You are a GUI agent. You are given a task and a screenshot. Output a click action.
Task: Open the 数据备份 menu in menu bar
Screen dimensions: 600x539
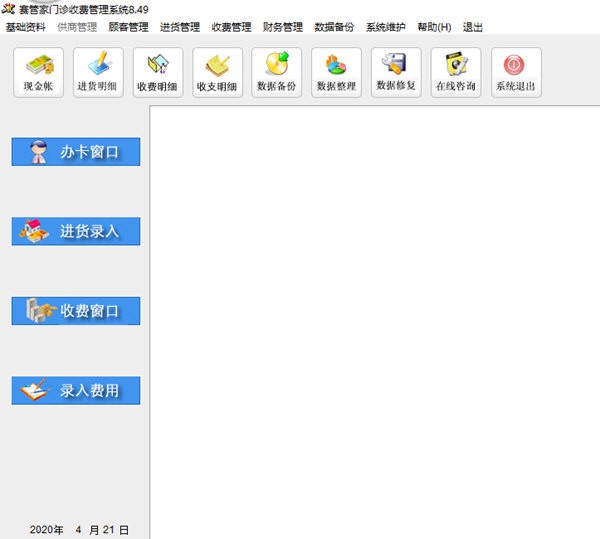(334, 27)
